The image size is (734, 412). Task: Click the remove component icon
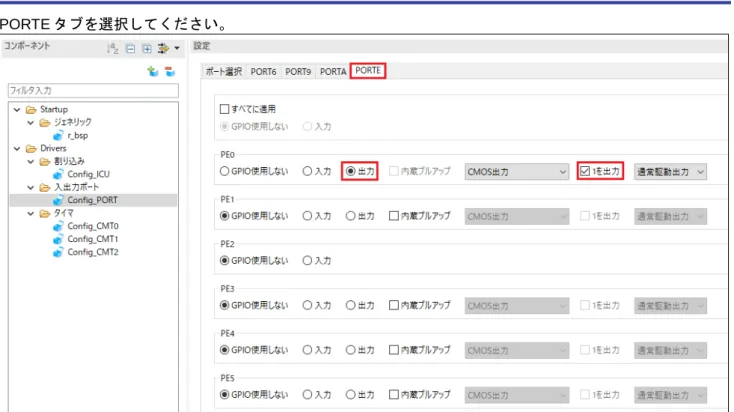coord(170,72)
